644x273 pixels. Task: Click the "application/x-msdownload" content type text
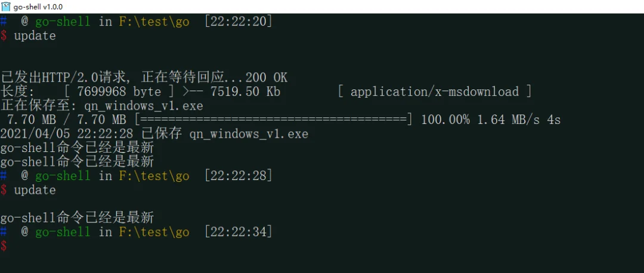(434, 92)
